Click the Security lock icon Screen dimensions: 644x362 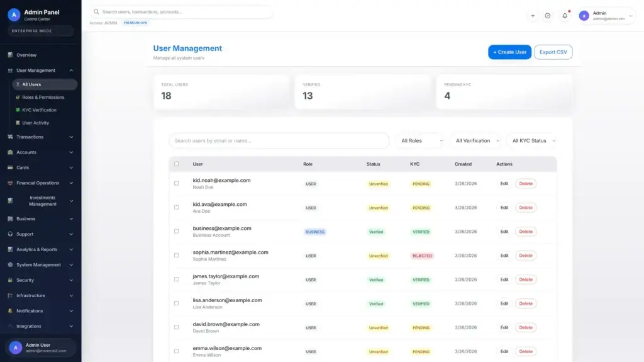click(10, 280)
